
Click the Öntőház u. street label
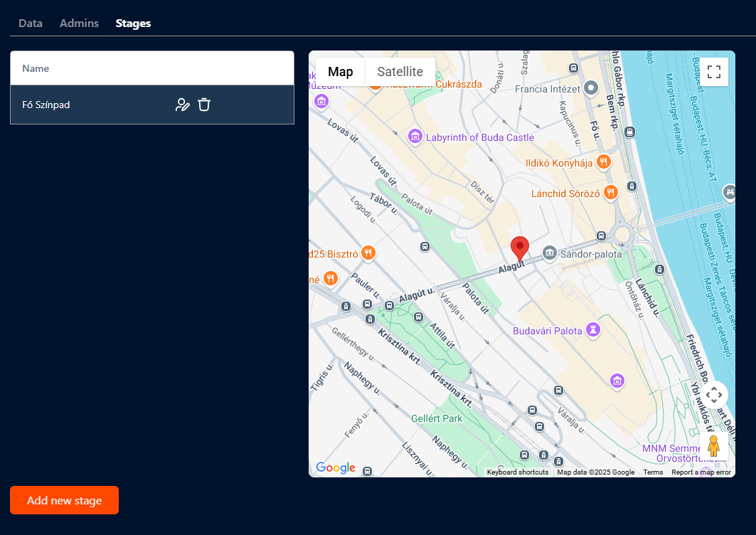pyautogui.click(x=634, y=300)
